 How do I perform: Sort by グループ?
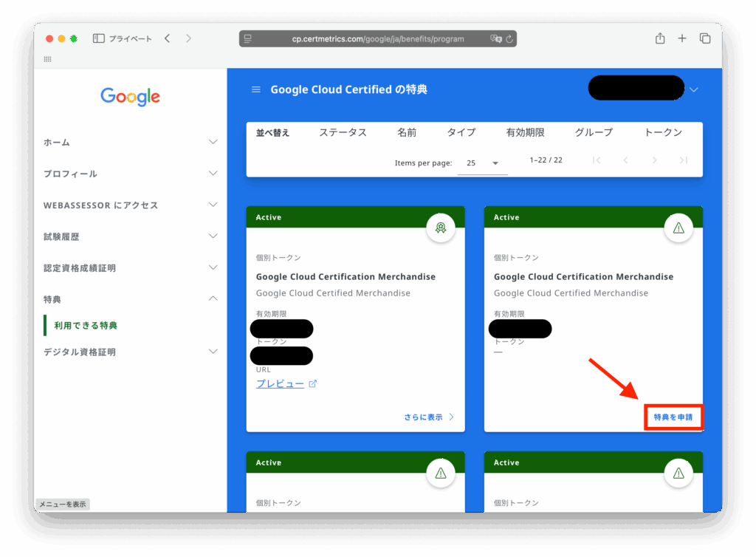click(x=594, y=133)
